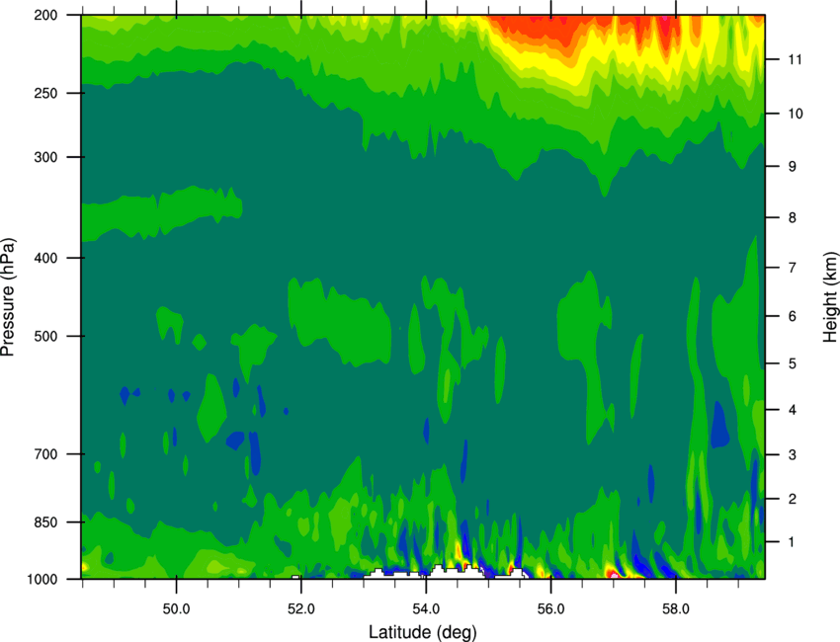Pick the 9 km height label
Viewport: 840px width, 642px height.
[793, 167]
